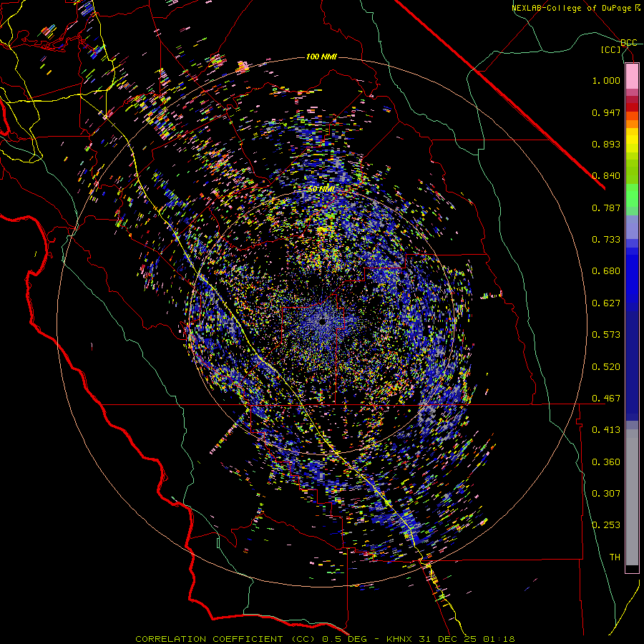Click the 0.520 scale value
Image resolution: width=644 pixels, height=644 pixels.
[606, 367]
